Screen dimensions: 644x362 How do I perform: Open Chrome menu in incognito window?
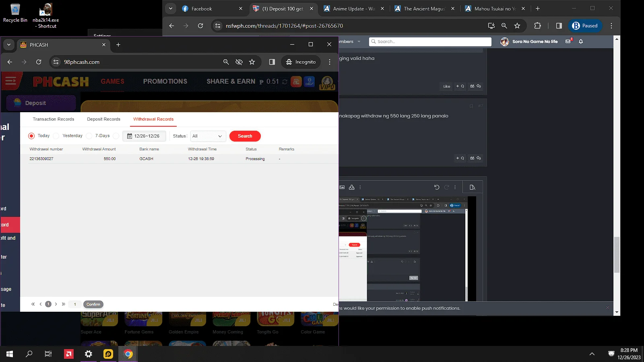click(x=330, y=62)
